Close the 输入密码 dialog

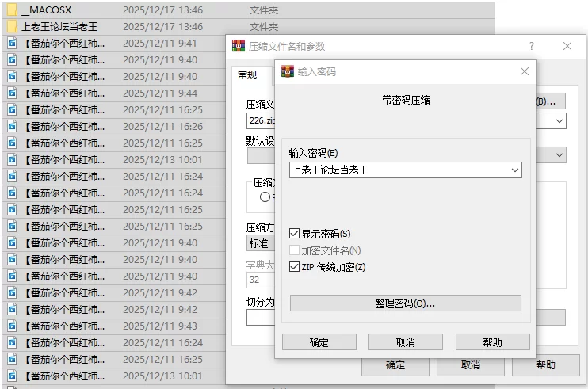(x=525, y=71)
